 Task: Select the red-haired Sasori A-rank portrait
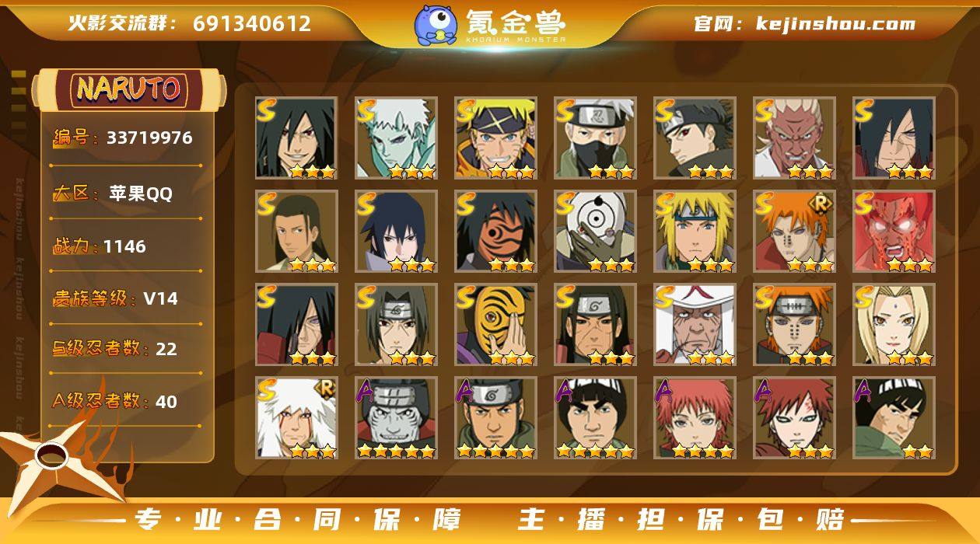tap(695, 417)
